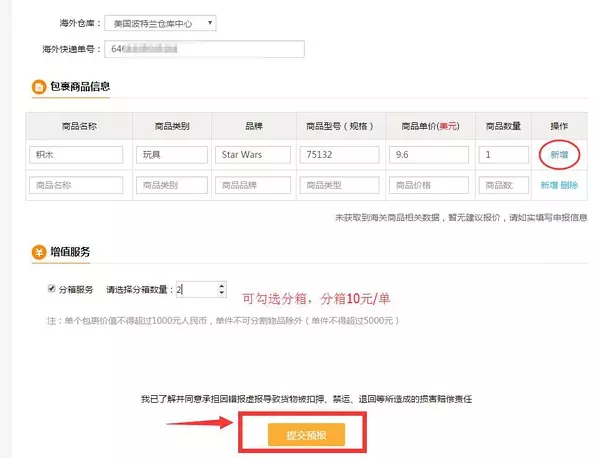Screen dimensions: 600x458
Task: Click the 商品类别 column header
Action: [172, 126]
